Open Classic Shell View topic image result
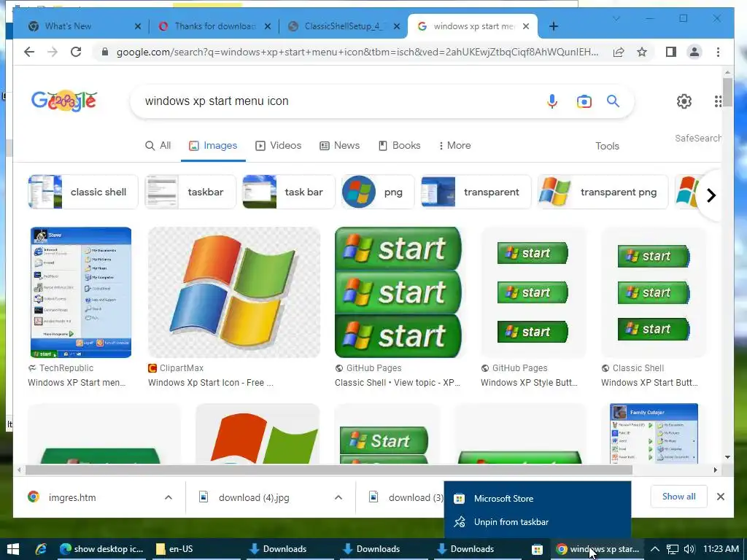Screen dimensions: 747x560 point(398,292)
